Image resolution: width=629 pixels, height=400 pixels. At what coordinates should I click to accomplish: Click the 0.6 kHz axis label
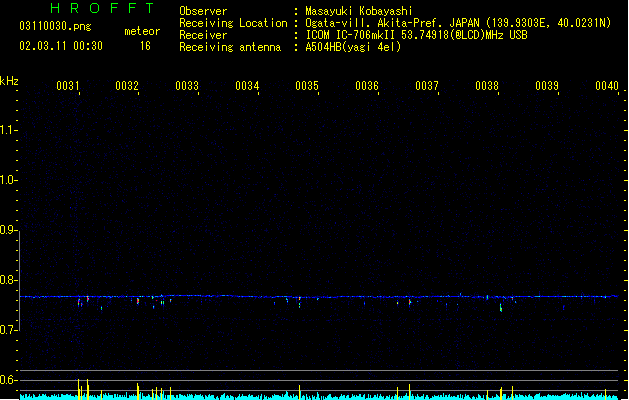pyautogui.click(x=8, y=380)
